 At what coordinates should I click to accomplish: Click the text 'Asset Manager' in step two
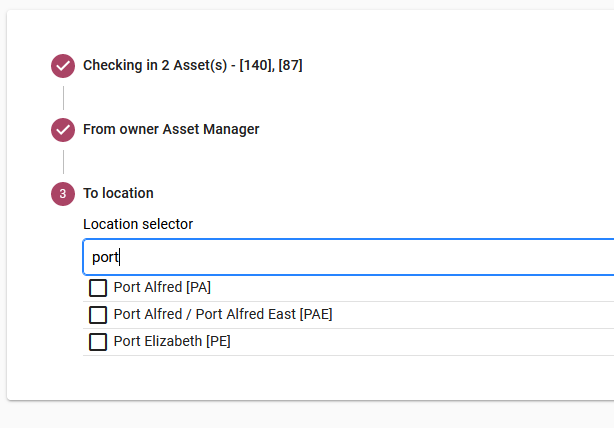point(211,129)
